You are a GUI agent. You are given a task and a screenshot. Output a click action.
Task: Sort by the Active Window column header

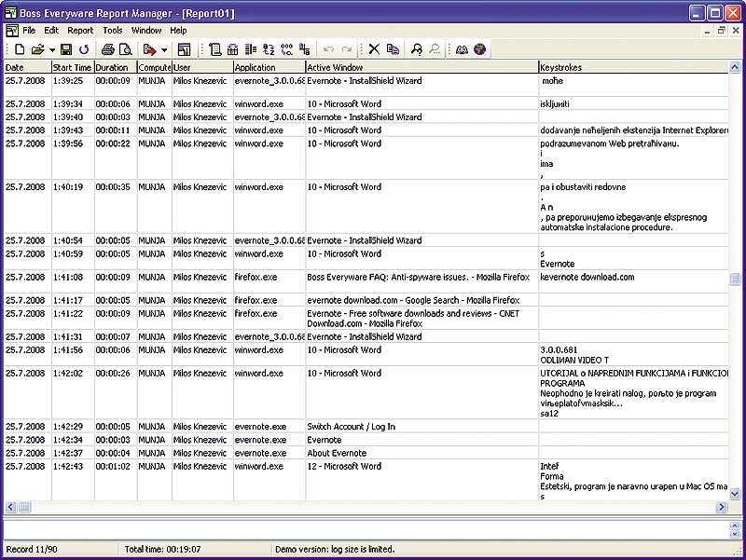pos(421,67)
